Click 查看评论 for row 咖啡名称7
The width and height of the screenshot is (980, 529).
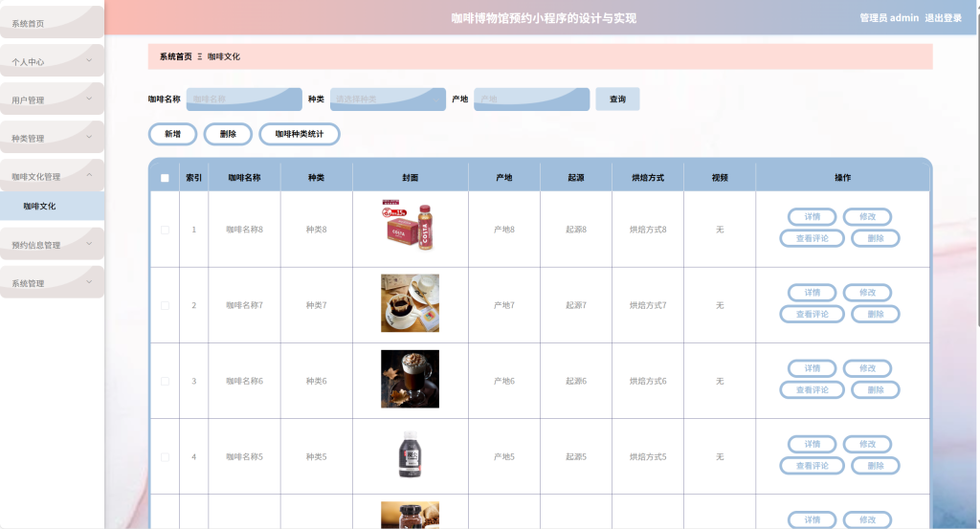[x=812, y=314]
